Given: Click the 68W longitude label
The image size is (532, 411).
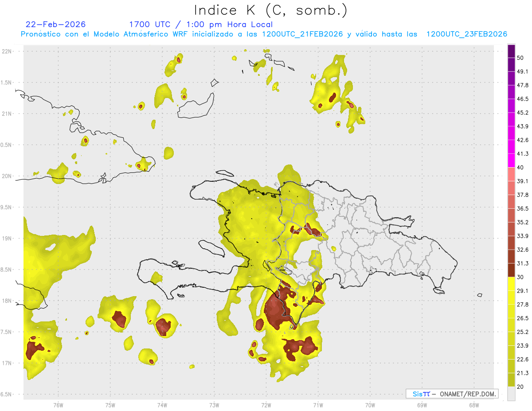Looking at the screenshot, I should click(474, 404).
